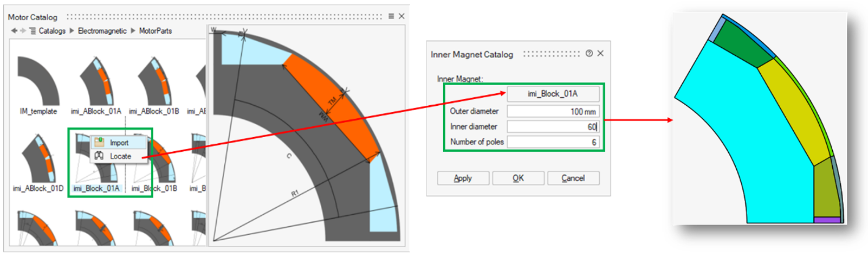
Task: Cancel the Inner Magnet Catalog dialog
Action: 573,178
